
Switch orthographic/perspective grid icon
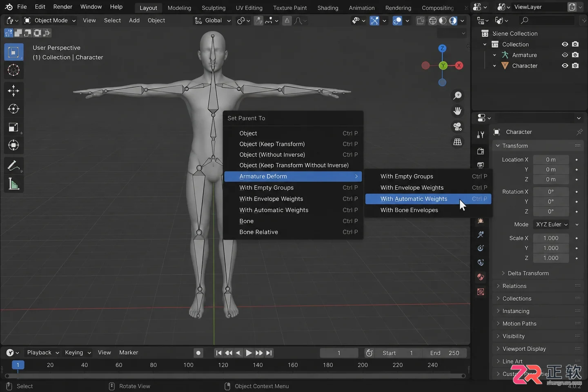pos(457,142)
